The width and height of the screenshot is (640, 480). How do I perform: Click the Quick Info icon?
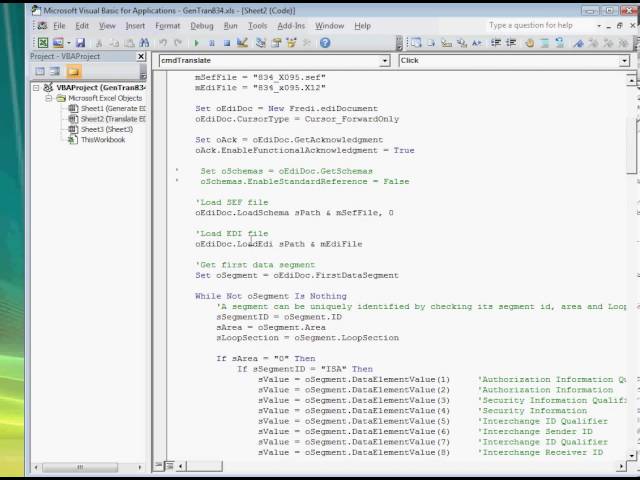tap(447, 42)
